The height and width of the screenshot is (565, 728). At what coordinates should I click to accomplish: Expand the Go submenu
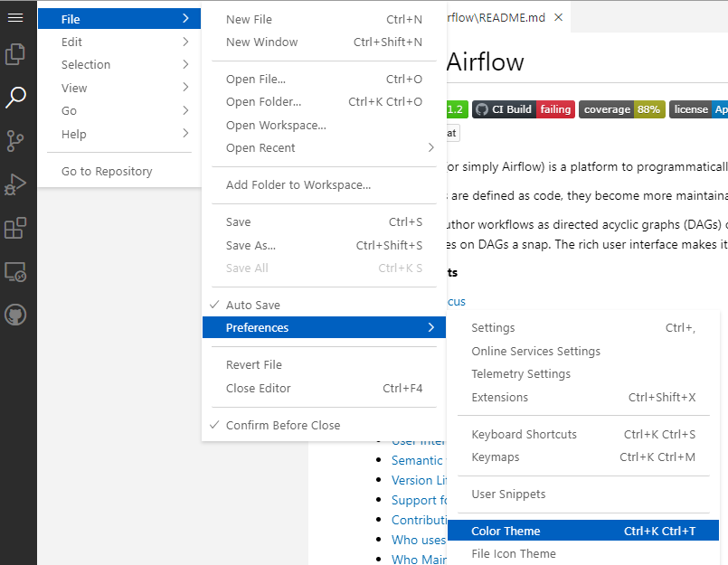[x=119, y=111]
